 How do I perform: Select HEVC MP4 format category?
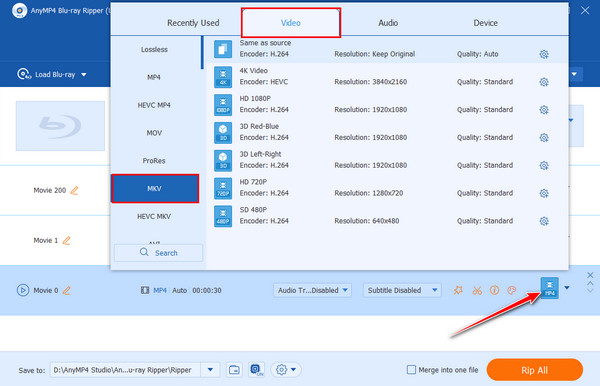click(154, 105)
